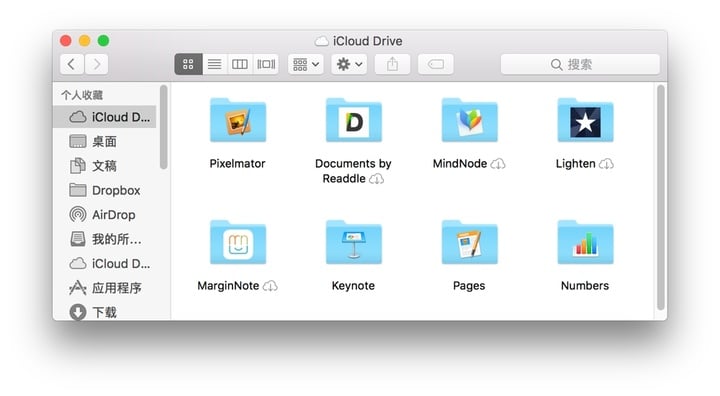Select the lower, unhighlighted iCloud D... sidebar item
This screenshot has width=720, height=396.
[105, 264]
